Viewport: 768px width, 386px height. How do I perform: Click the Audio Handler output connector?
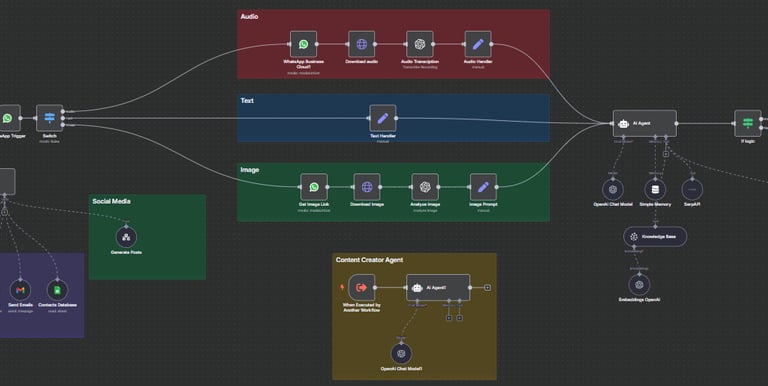tap(491, 44)
